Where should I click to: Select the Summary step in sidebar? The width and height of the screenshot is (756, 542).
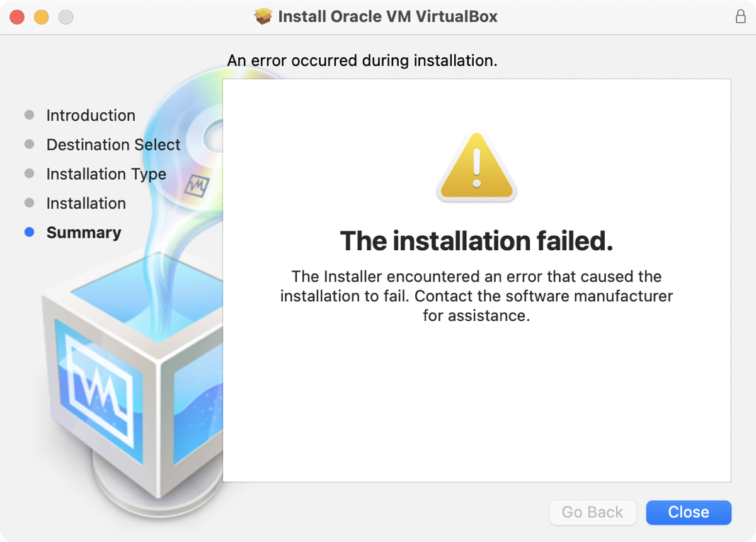[x=84, y=233]
